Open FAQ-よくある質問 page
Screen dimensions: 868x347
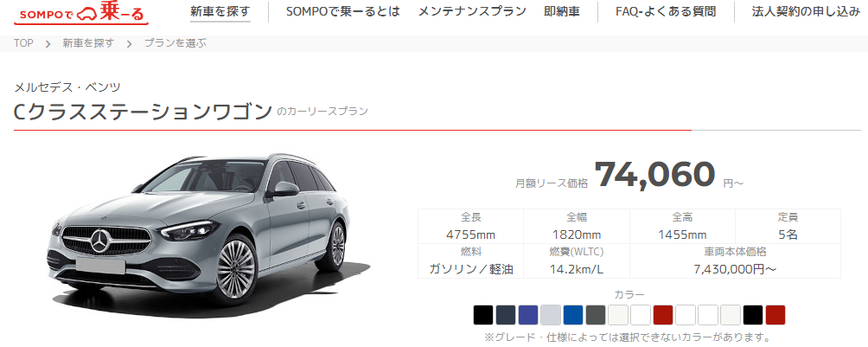pos(666,11)
